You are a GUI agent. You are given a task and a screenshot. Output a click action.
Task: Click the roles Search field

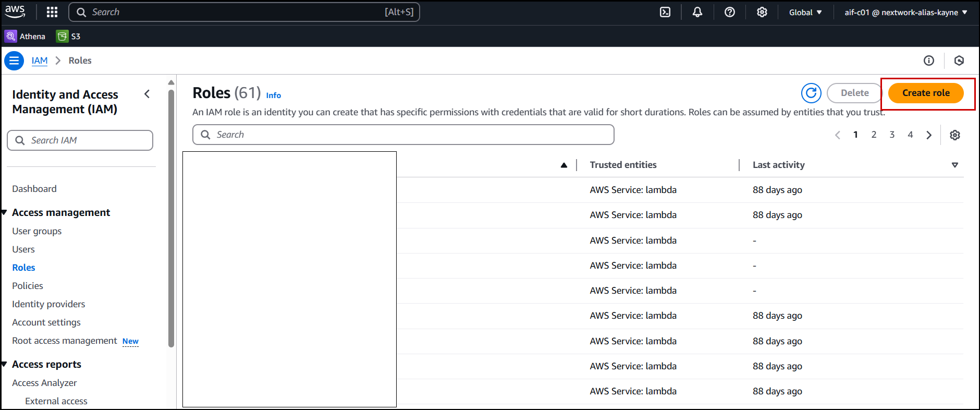(403, 135)
